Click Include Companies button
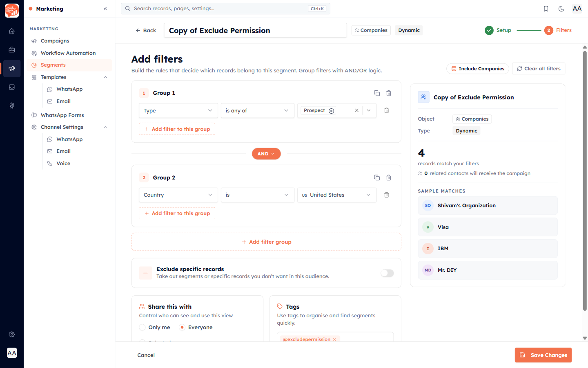 tap(477, 69)
